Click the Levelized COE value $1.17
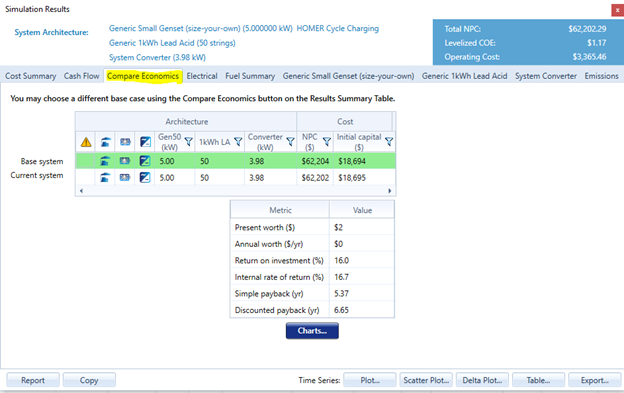The height and width of the screenshot is (393, 624). point(597,43)
